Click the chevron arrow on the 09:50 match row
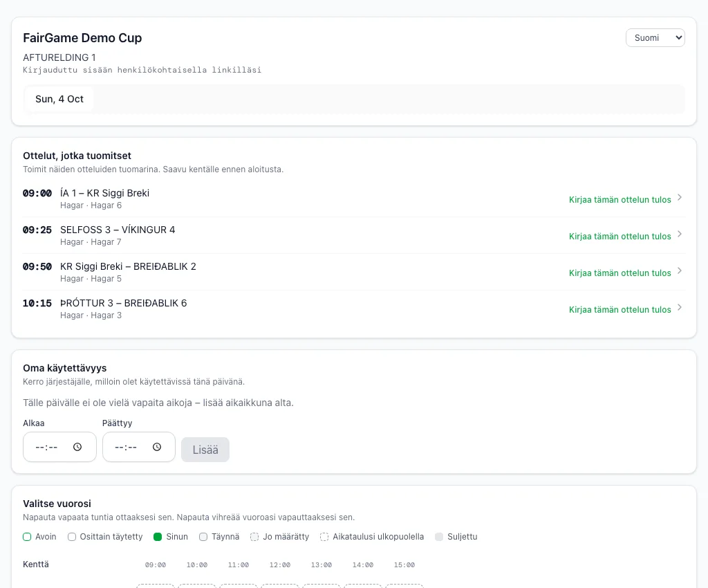708x588 pixels. pos(680,270)
